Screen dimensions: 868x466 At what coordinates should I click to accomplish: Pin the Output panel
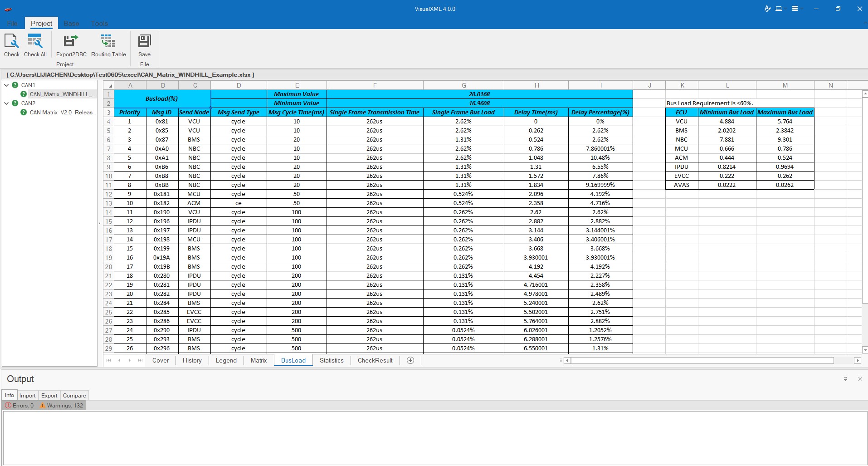[x=845, y=379]
